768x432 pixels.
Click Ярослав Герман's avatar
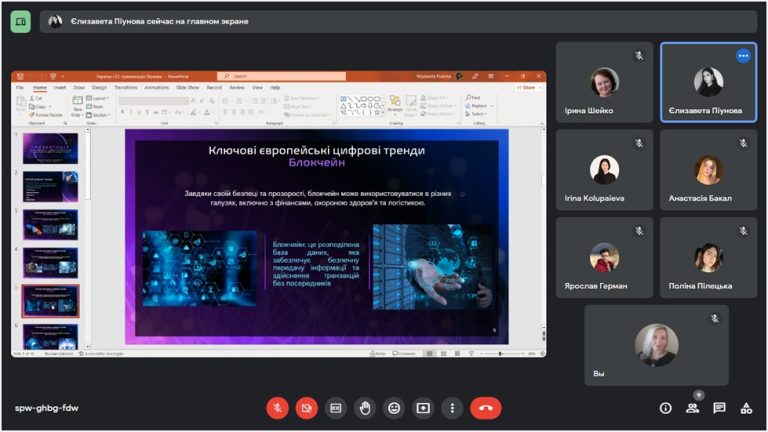tap(604, 258)
